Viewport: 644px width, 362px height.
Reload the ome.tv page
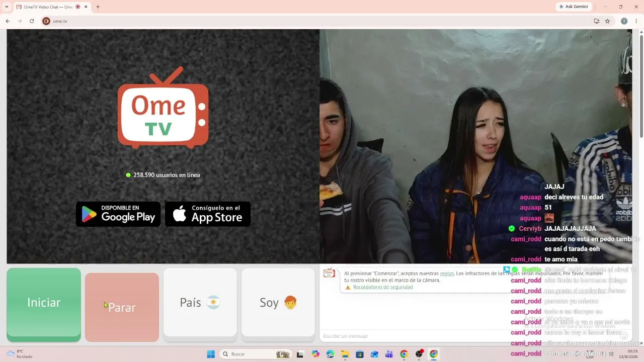[x=32, y=21]
